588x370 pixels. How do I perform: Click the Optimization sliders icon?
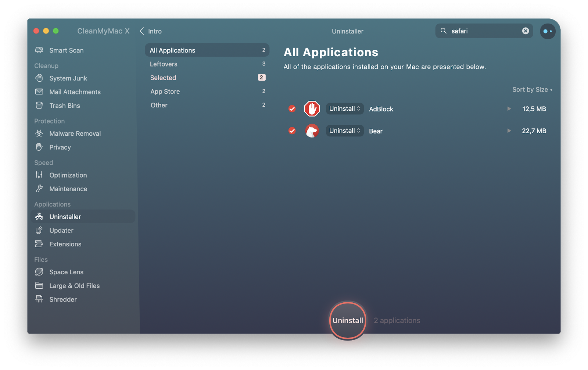[x=39, y=175]
